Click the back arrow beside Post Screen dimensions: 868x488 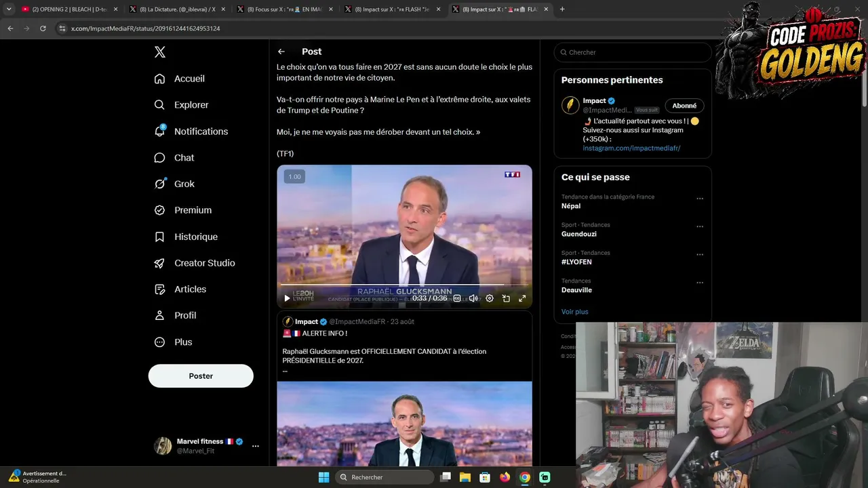point(281,52)
